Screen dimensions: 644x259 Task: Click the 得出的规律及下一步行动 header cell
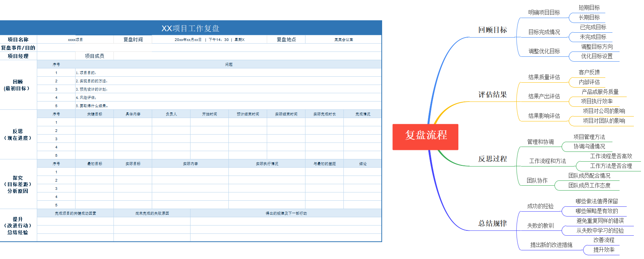point(286,213)
